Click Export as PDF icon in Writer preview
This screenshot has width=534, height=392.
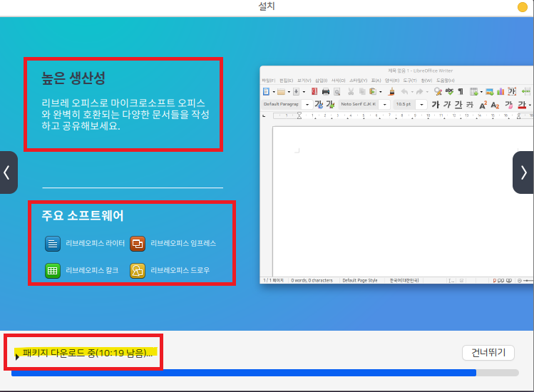click(314, 91)
